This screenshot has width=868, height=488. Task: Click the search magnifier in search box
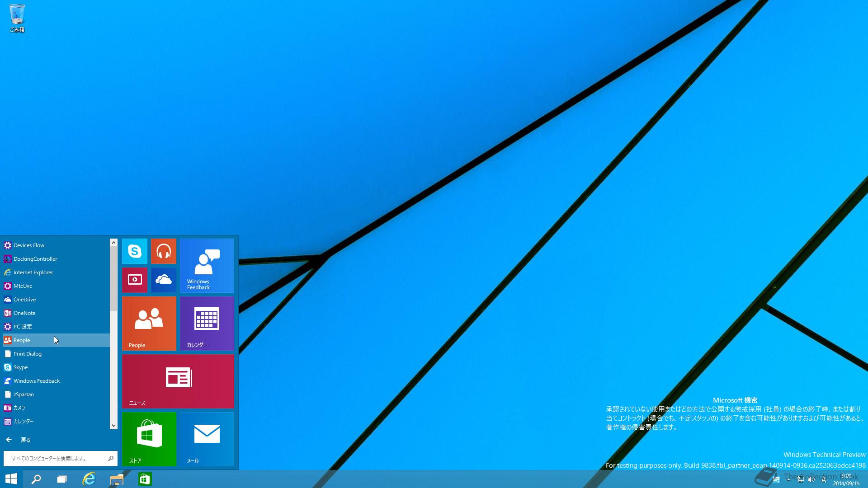111,458
